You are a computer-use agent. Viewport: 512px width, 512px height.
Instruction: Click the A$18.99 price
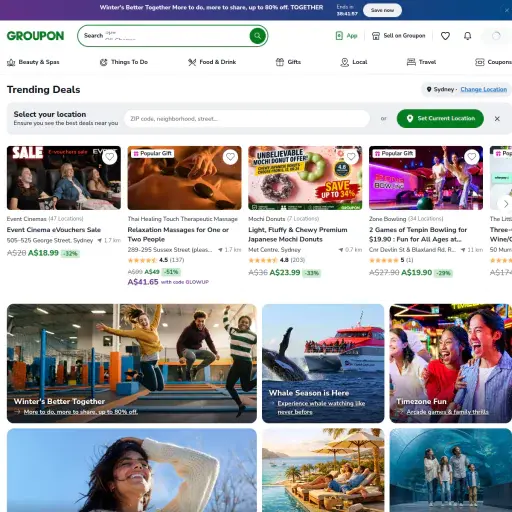coord(43,253)
